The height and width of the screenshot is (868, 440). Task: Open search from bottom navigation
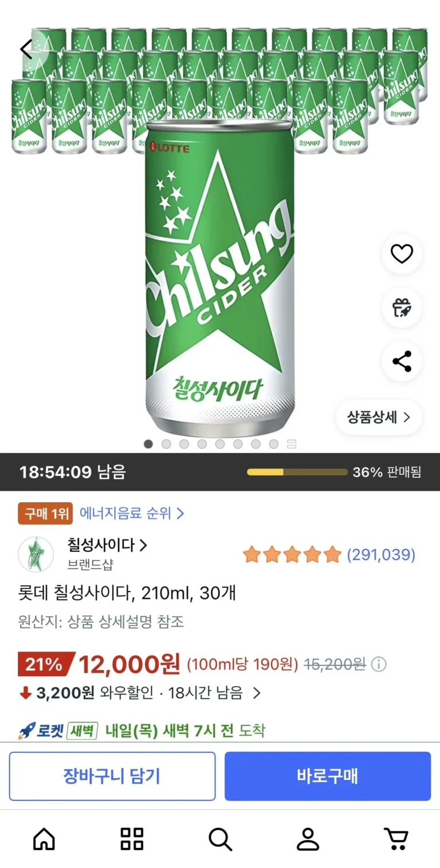[x=220, y=839]
